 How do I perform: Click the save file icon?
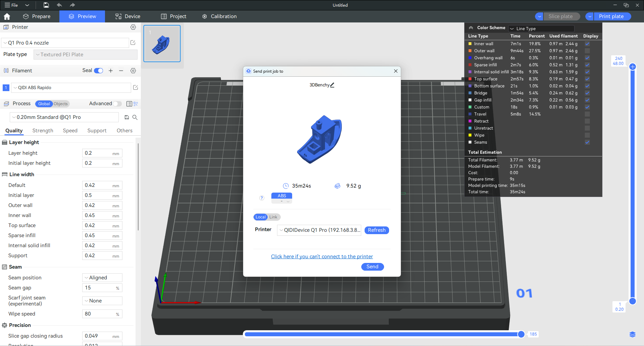[46, 5]
